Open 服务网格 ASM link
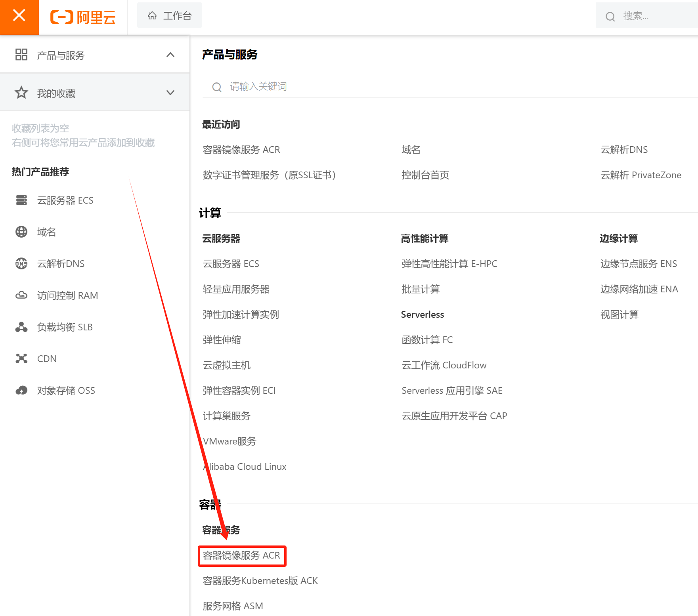 click(233, 606)
